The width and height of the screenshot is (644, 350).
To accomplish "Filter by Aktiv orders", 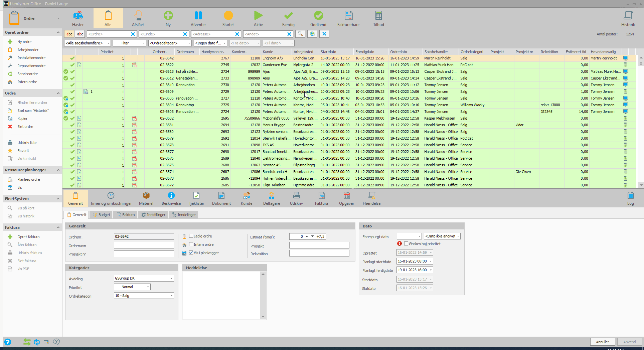I will (x=258, y=18).
